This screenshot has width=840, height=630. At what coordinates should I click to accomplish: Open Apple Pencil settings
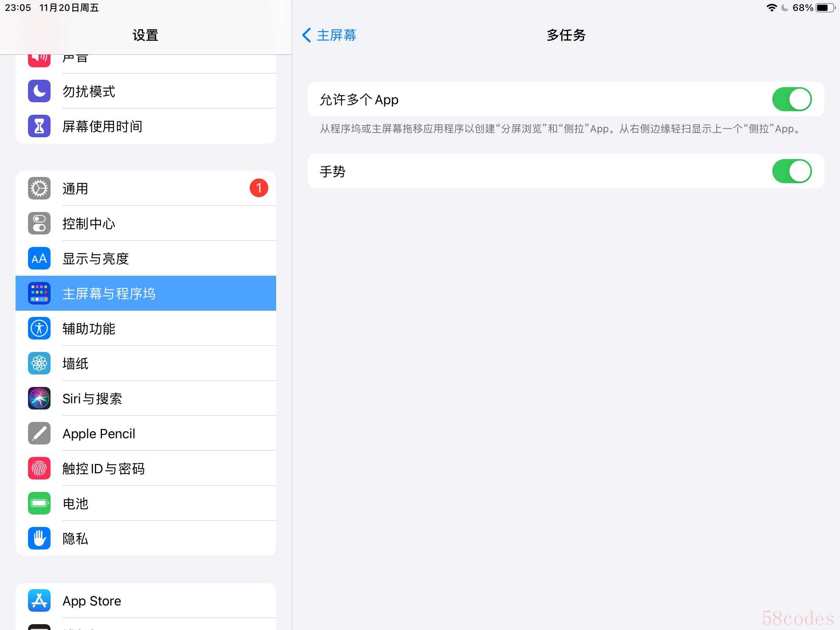pos(146,433)
